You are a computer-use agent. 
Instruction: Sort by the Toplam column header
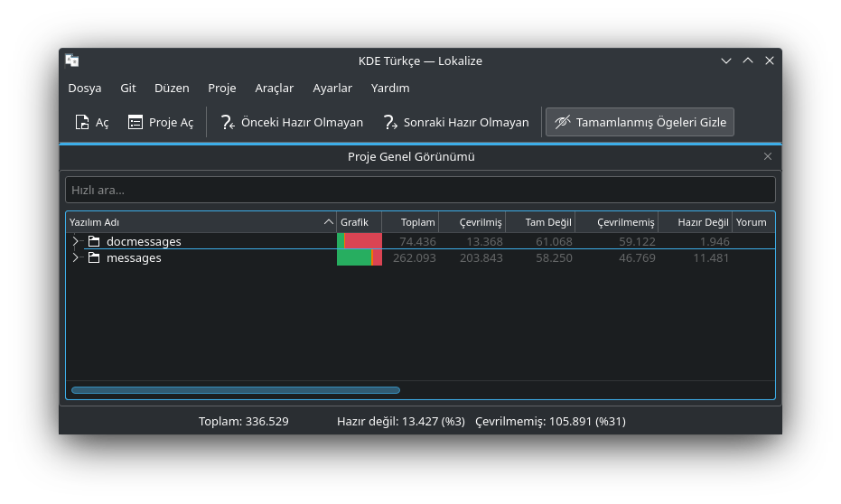pos(417,222)
